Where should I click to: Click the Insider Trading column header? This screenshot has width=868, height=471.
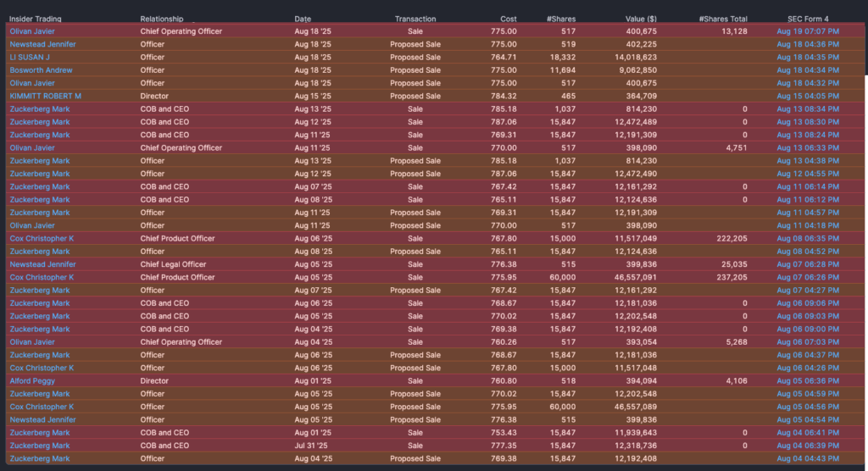[x=35, y=19]
